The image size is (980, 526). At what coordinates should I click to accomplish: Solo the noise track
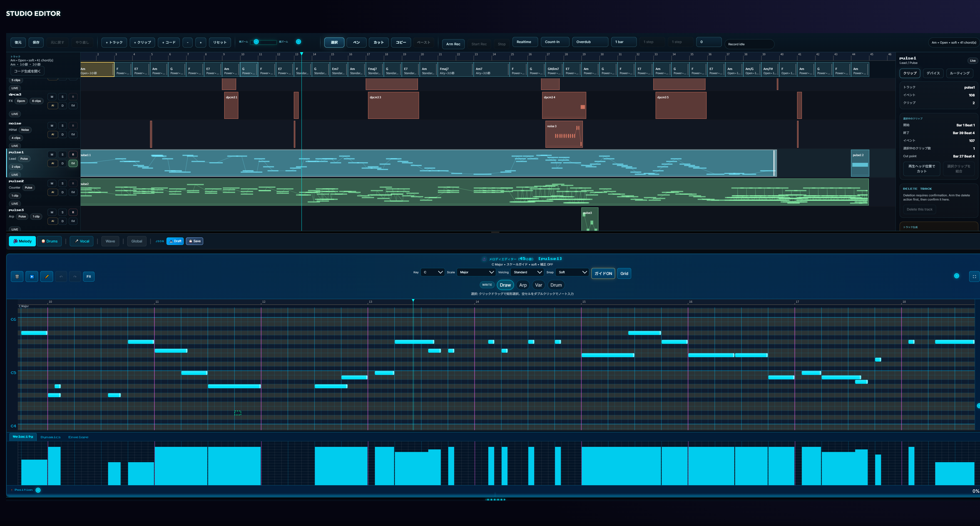[62, 126]
